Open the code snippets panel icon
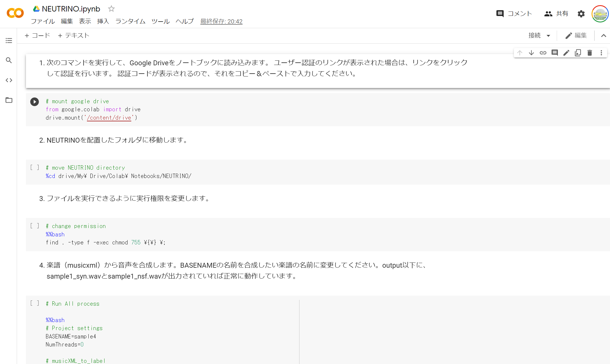The image size is (610, 364). point(9,80)
